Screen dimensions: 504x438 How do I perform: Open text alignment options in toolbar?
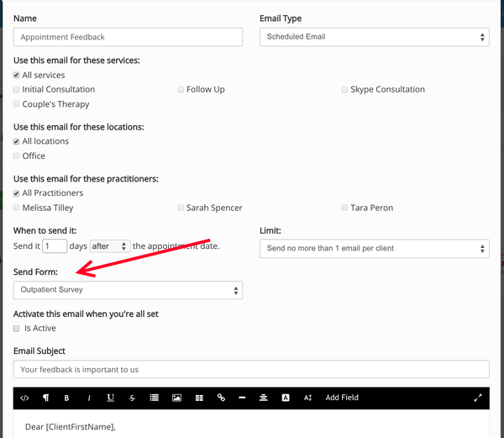point(264,398)
